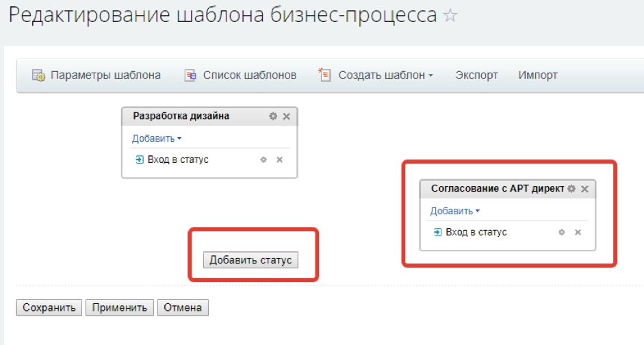Expand Добавить in Согласование с АРТ block

(x=454, y=211)
